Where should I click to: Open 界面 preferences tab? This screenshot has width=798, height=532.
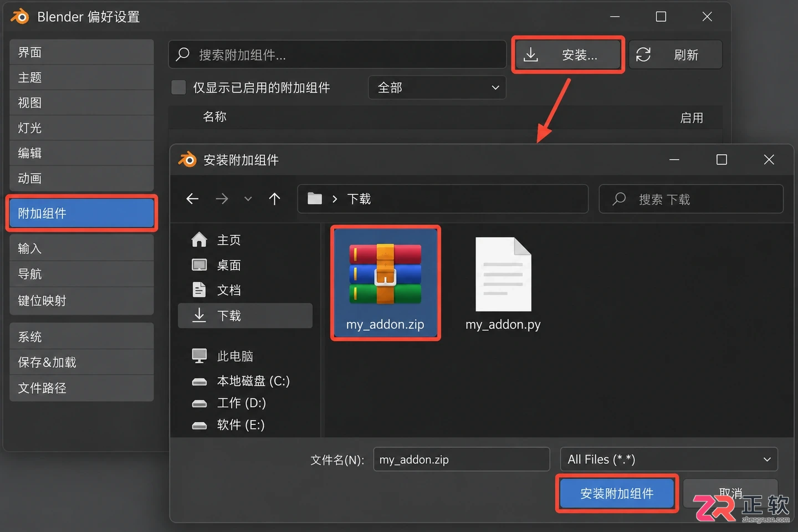coord(81,52)
